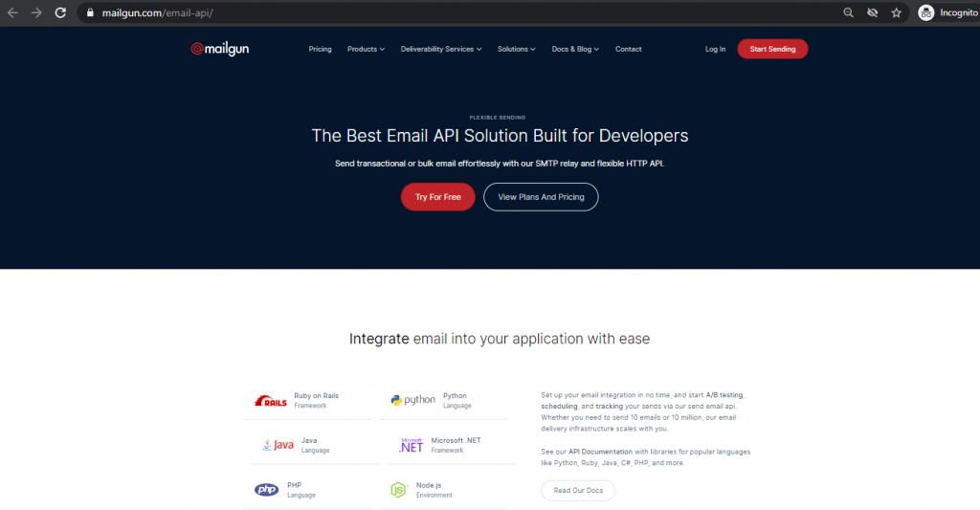Viewport: 980px width, 510px height.
Task: Click the scheduling link in paragraph
Action: pos(559,407)
